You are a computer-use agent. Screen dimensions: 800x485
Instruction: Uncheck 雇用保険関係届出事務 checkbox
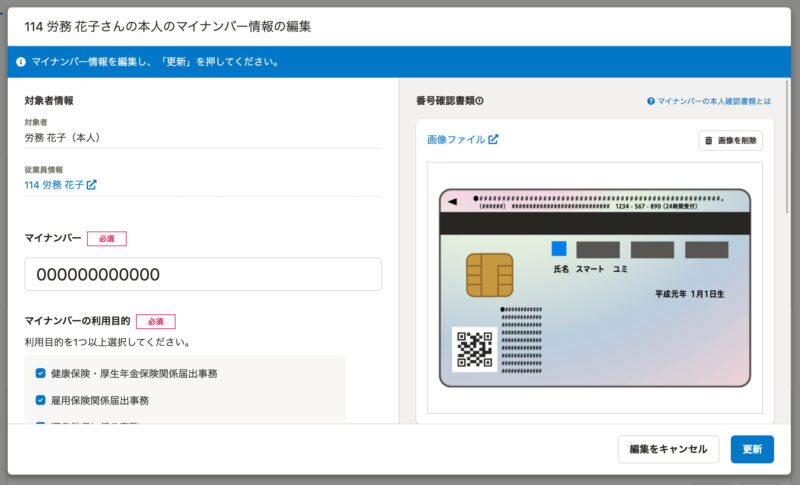[x=41, y=400]
